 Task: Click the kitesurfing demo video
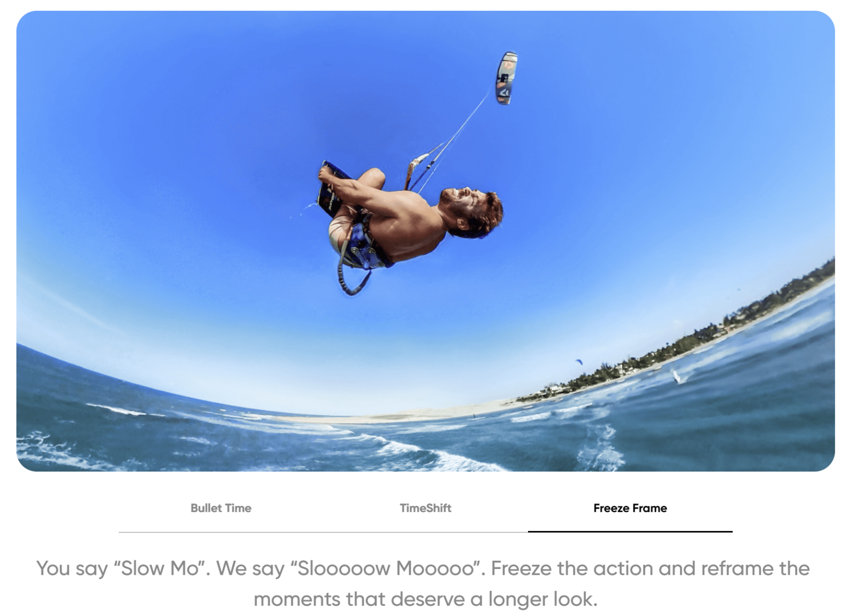pyautogui.click(x=425, y=241)
